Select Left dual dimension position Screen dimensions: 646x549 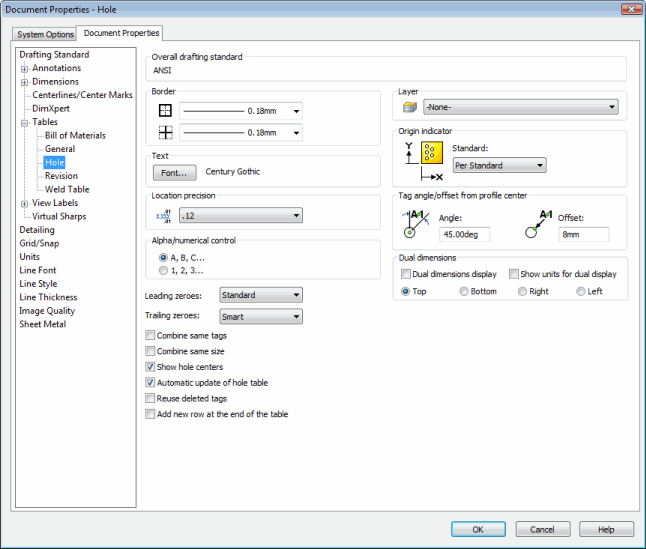580,291
